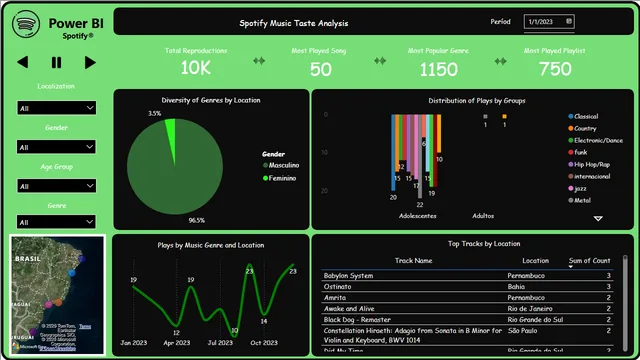This screenshot has width=640, height=360.
Task: Click the Jan 2023 axis label
Action: pos(133,343)
